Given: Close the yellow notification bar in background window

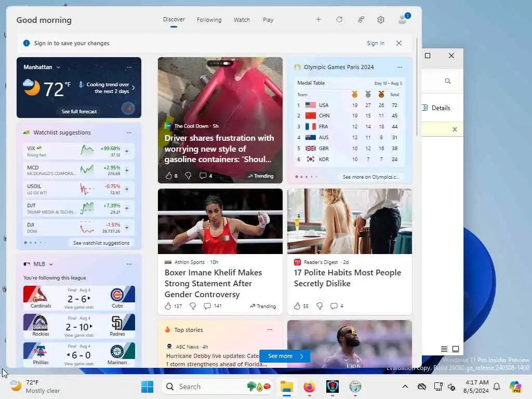Looking at the screenshot, I should click(x=455, y=129).
